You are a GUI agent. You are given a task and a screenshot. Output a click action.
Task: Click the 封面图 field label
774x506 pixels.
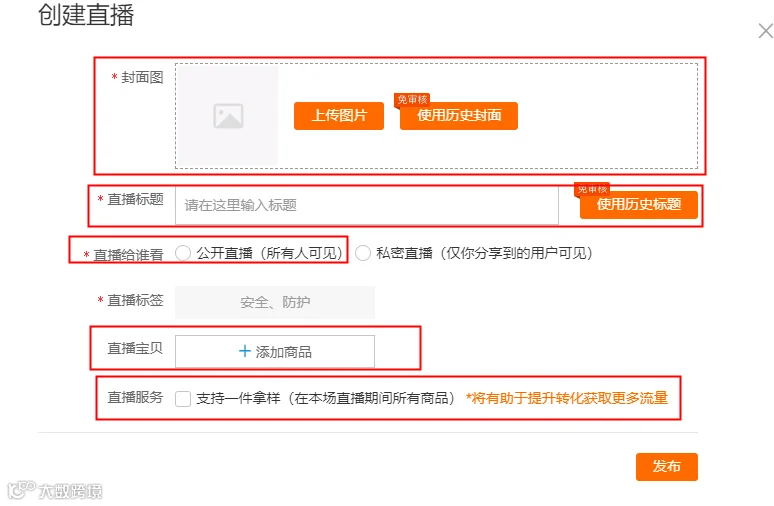tap(142, 78)
